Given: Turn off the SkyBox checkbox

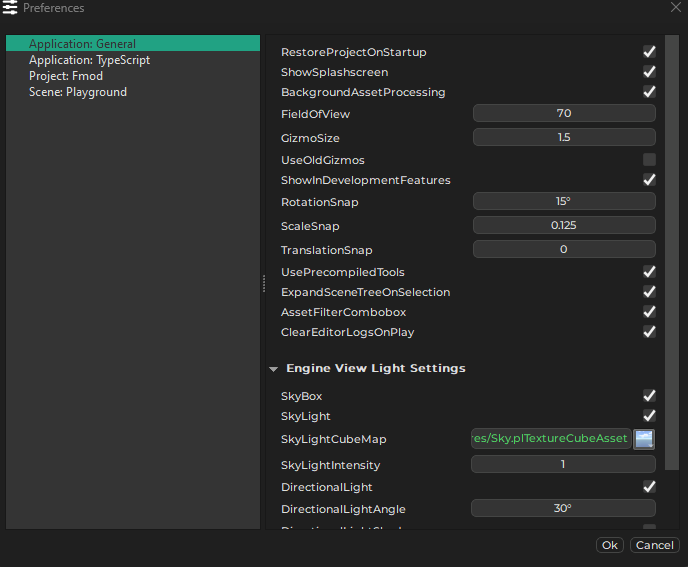Looking at the screenshot, I should coord(649,396).
